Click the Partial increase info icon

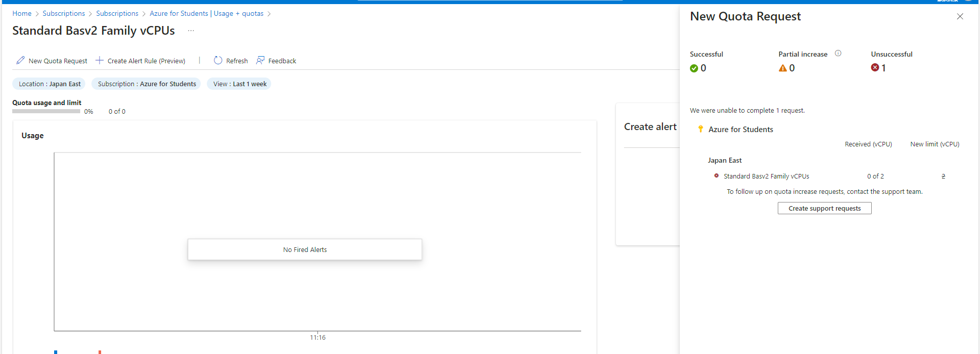(838, 53)
